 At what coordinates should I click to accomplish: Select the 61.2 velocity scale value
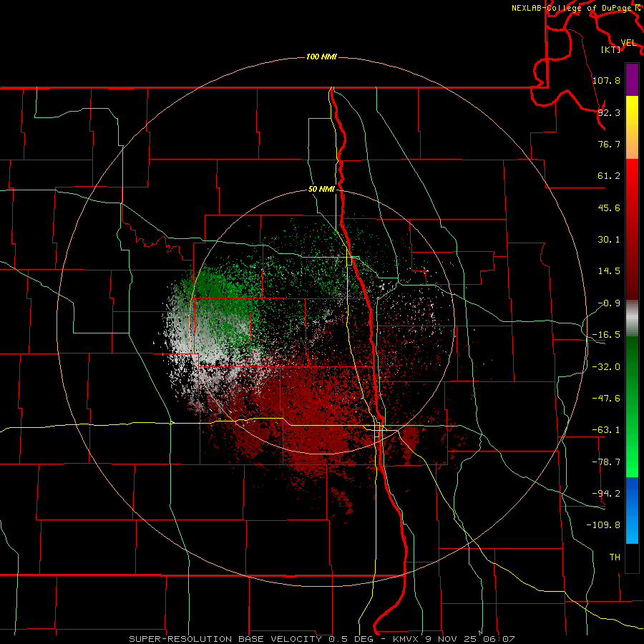pos(609,176)
